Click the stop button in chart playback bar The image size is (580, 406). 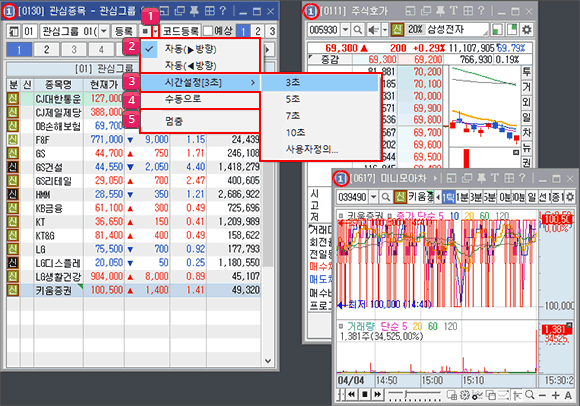[x=365, y=395]
